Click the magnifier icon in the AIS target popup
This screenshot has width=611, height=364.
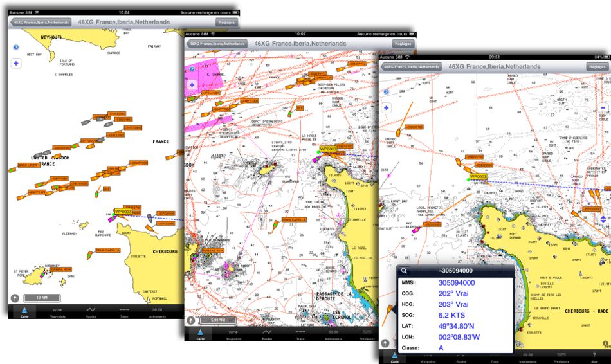point(404,271)
